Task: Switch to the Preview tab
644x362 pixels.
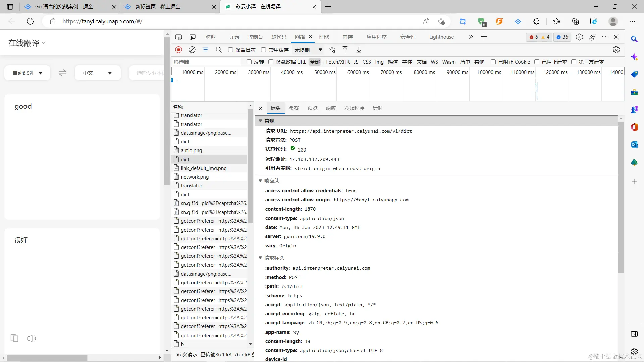Action: tap(312, 108)
